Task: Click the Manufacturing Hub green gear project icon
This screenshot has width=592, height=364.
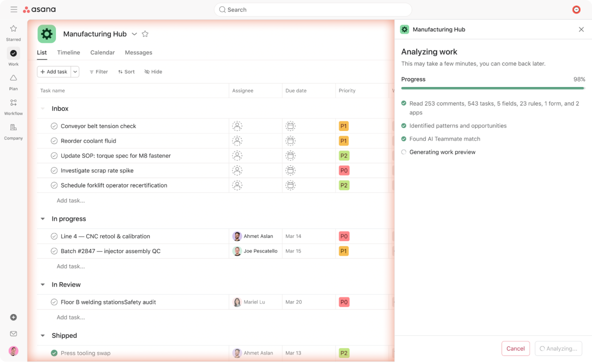Action: coord(47,34)
